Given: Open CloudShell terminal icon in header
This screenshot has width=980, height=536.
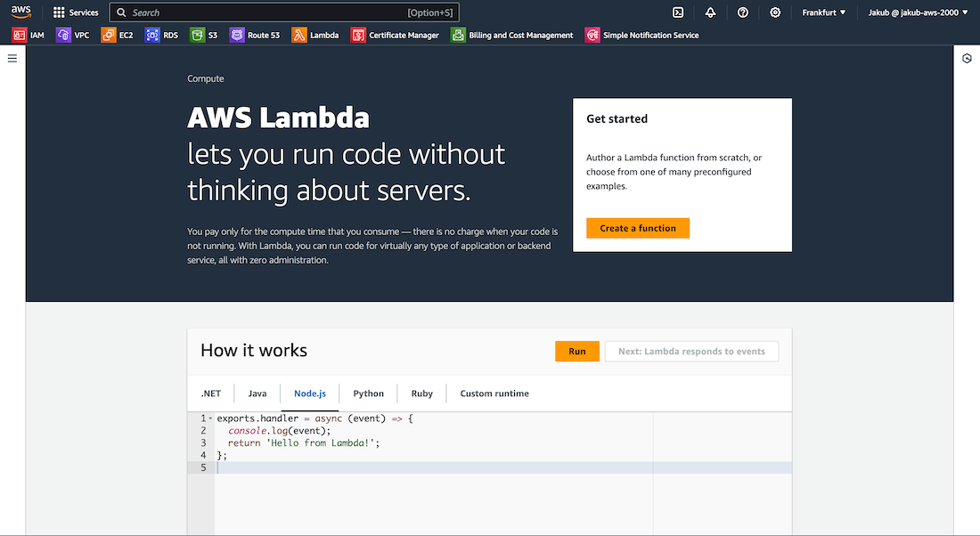Looking at the screenshot, I should pos(678,12).
